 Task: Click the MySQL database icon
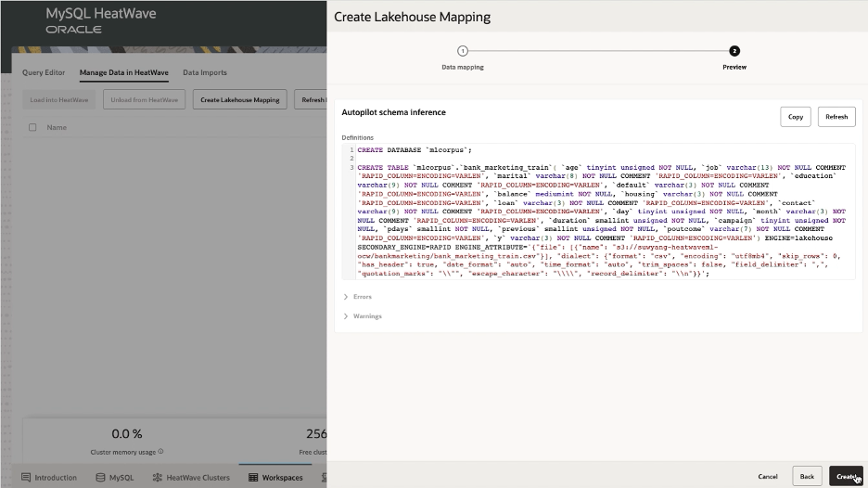(x=100, y=478)
